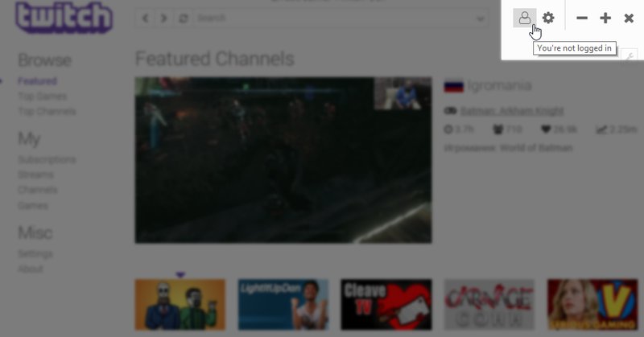Open My Channels
Image resolution: width=644 pixels, height=337 pixels.
[37, 190]
